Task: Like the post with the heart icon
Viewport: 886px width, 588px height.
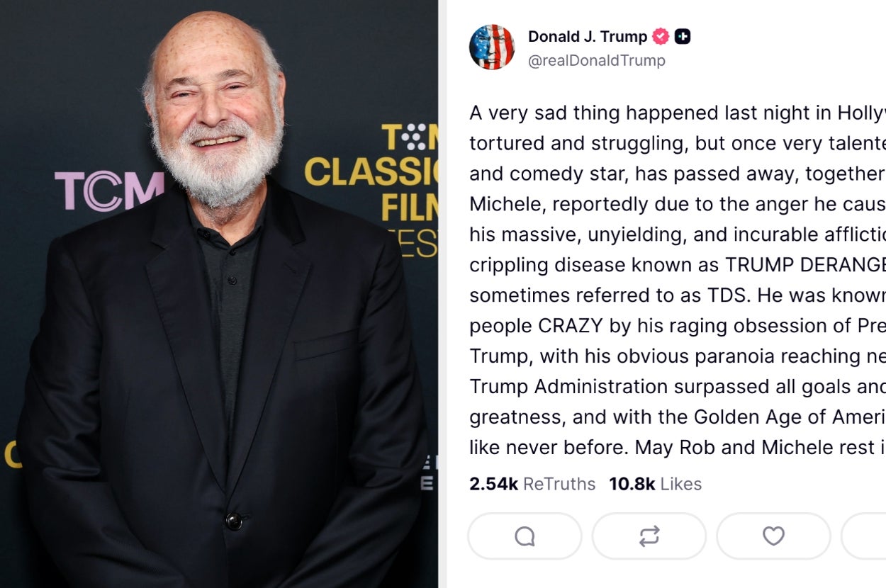Action: (x=773, y=536)
